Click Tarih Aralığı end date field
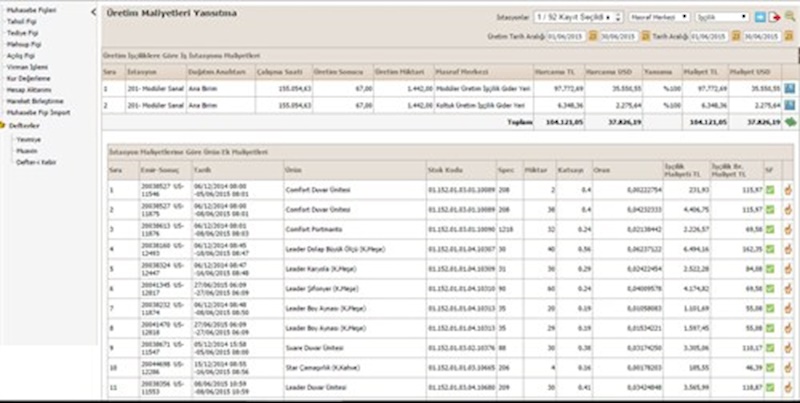Image resolution: width=800 pixels, height=403 pixels. 762,37
